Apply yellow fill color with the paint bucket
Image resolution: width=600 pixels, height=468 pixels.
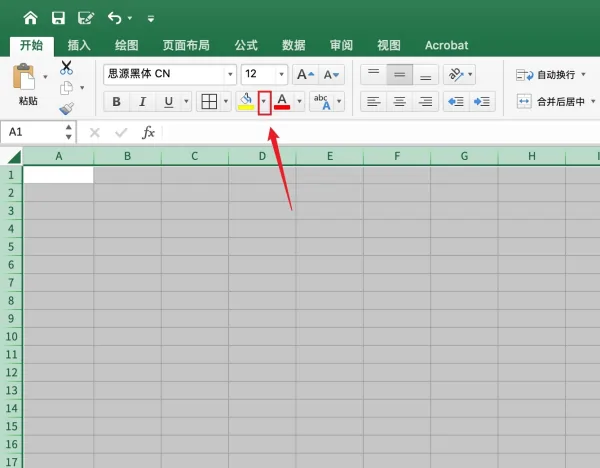(246, 102)
